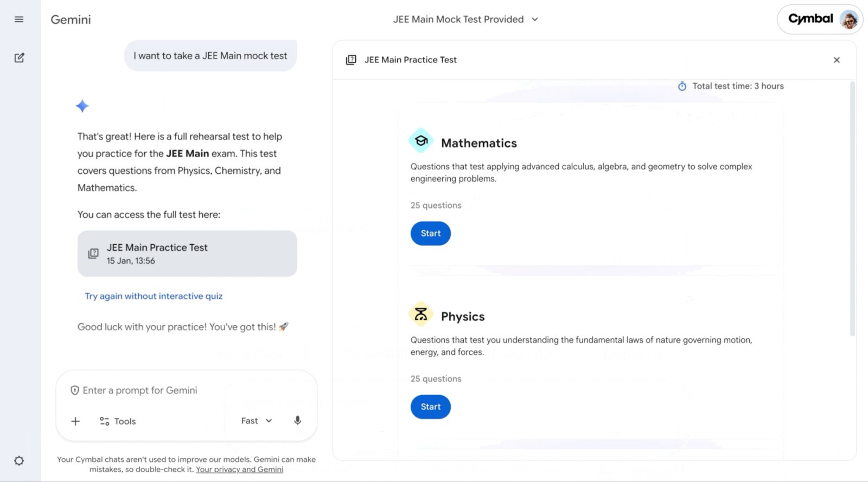Close the JEE Main Practice Test panel
The image size is (868, 482).
click(837, 60)
